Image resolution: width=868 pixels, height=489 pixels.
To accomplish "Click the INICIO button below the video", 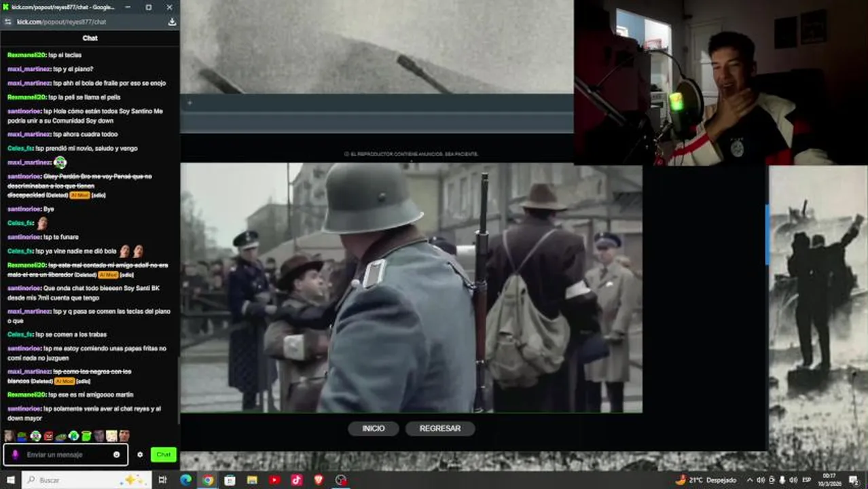I will click(x=373, y=429).
